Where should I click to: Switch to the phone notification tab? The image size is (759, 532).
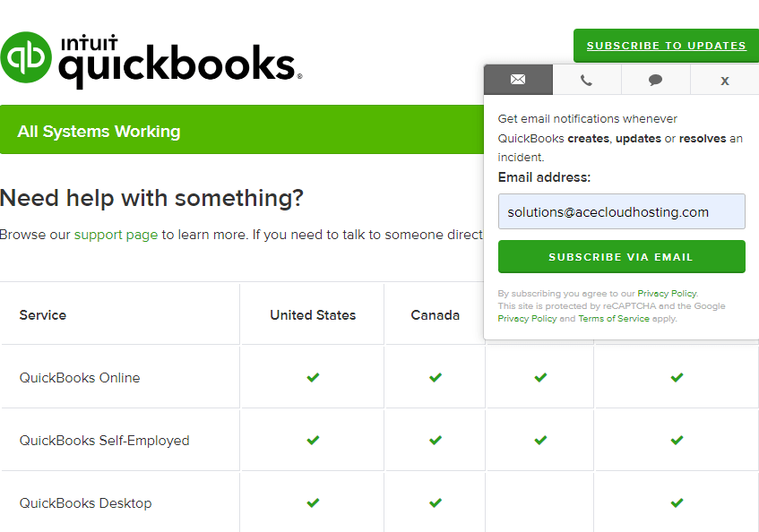pyautogui.click(x=587, y=80)
